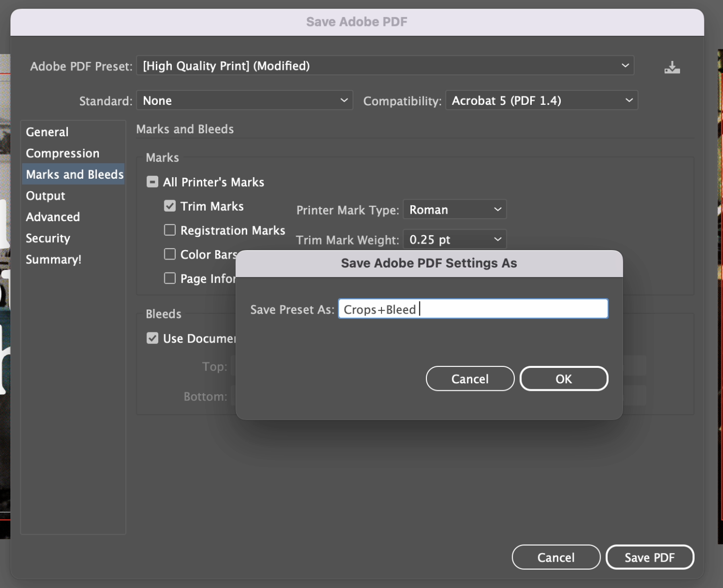Enable the Page Information checkbox

click(x=170, y=278)
